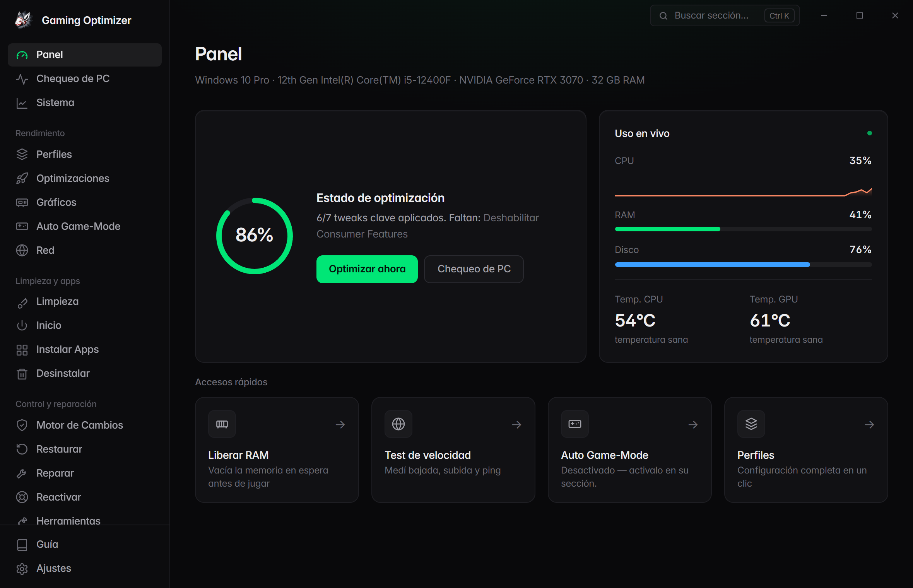This screenshot has width=913, height=588.
Task: Click the Perfiles layers icon in sidebar
Action: coord(22,154)
